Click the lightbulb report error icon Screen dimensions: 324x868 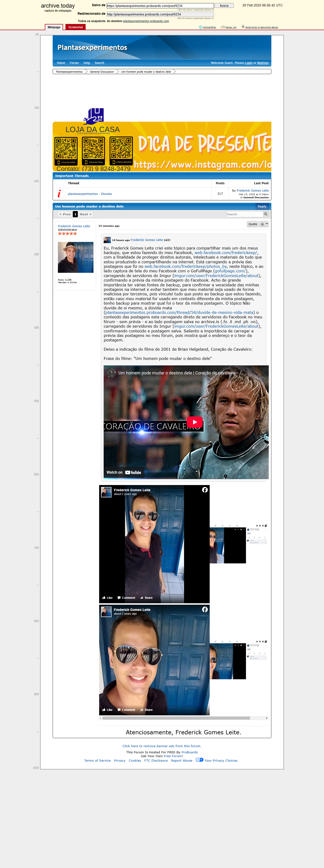click(243, 27)
